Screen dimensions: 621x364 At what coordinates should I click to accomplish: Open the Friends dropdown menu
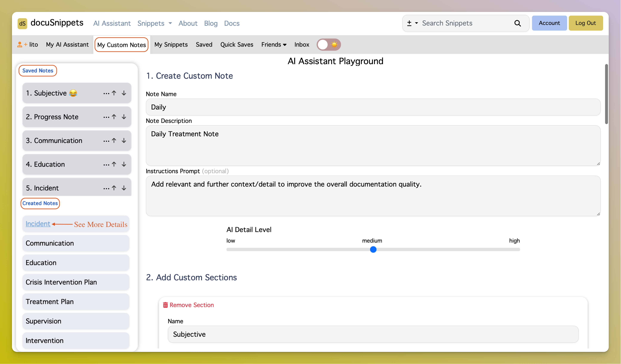273,45
